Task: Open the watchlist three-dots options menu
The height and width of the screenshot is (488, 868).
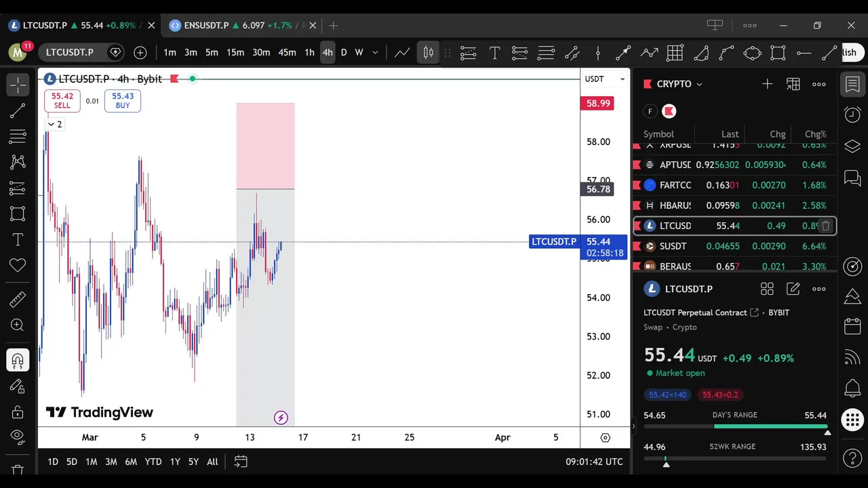Action: coord(819,84)
